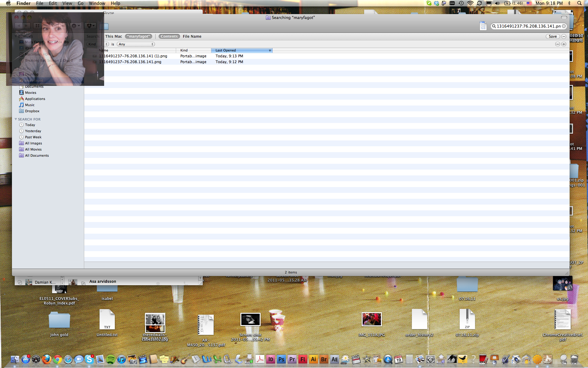The image size is (588, 368).
Task: Open Photo Booth from the Dock
Action: pyautogui.click(x=484, y=359)
